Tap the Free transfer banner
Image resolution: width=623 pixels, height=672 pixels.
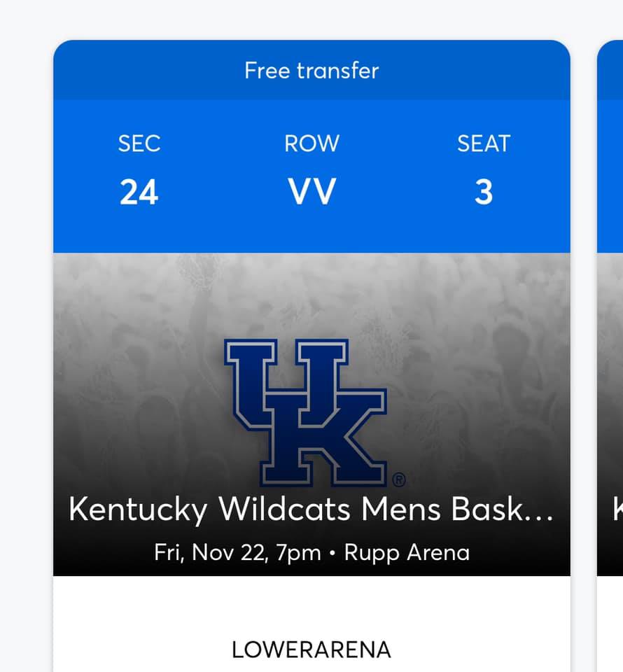click(x=311, y=71)
